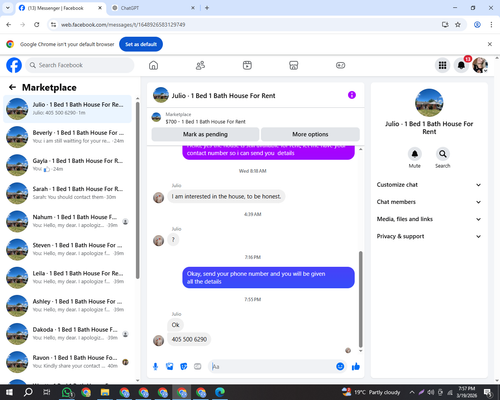The image size is (500, 400).
Task: Expand Media, files and links section
Action: pyautogui.click(x=429, y=219)
